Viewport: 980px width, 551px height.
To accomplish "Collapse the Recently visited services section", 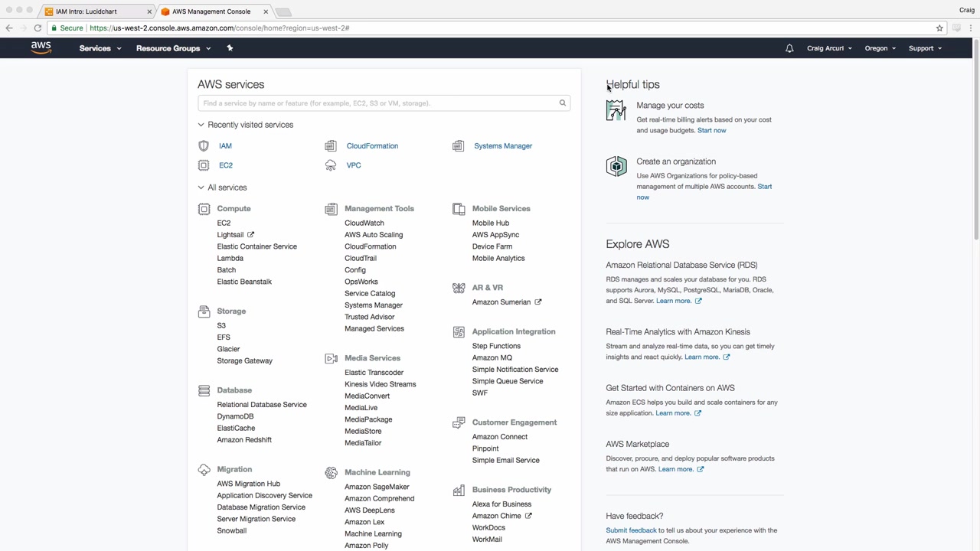I will (201, 125).
